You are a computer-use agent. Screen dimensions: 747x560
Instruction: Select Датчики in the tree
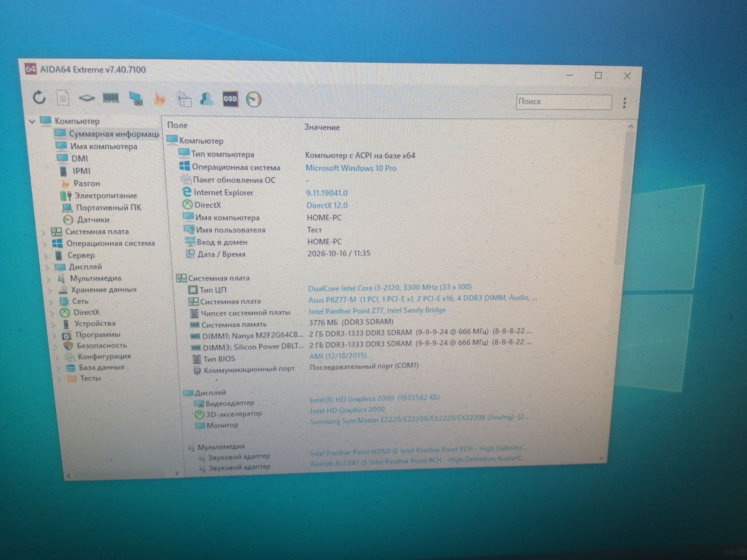pyautogui.click(x=86, y=220)
